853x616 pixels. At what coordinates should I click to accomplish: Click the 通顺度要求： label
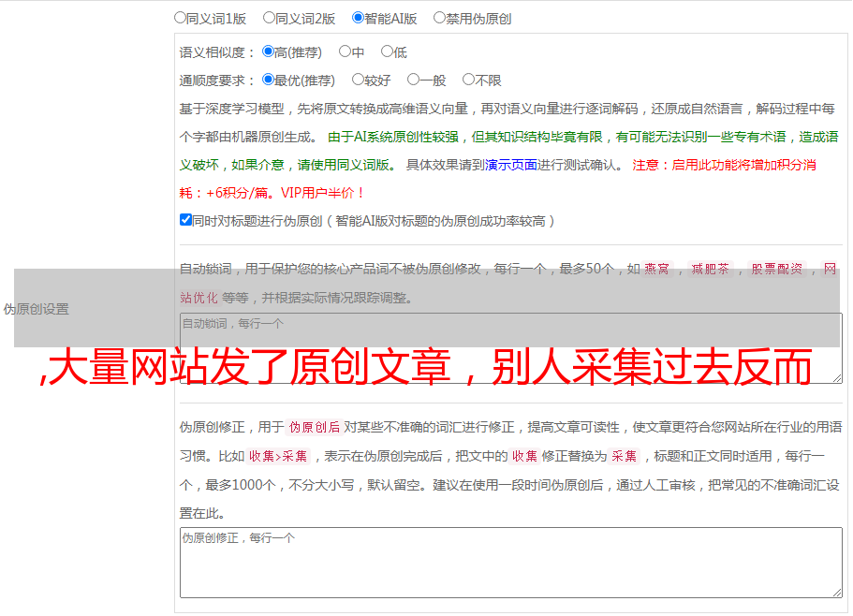[x=217, y=81]
